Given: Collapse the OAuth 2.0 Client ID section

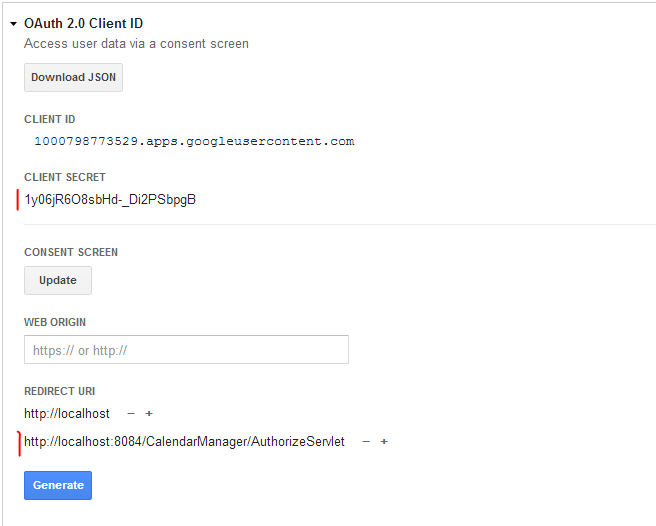Looking at the screenshot, I should pyautogui.click(x=13, y=24).
